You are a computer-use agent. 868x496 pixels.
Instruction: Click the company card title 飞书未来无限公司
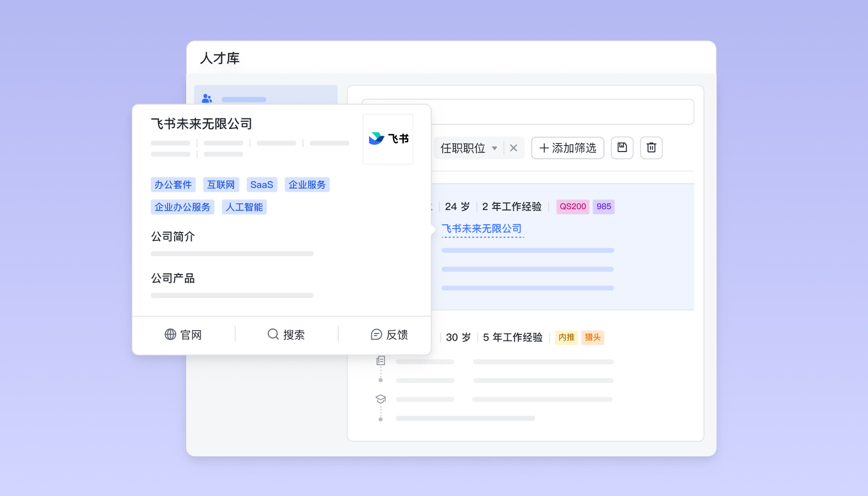(202, 124)
